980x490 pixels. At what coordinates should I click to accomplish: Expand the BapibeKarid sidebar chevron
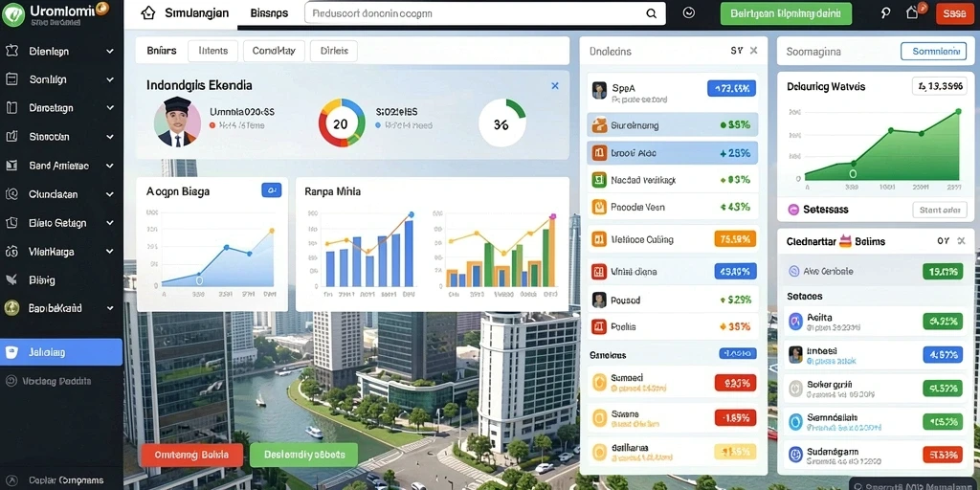click(110, 308)
